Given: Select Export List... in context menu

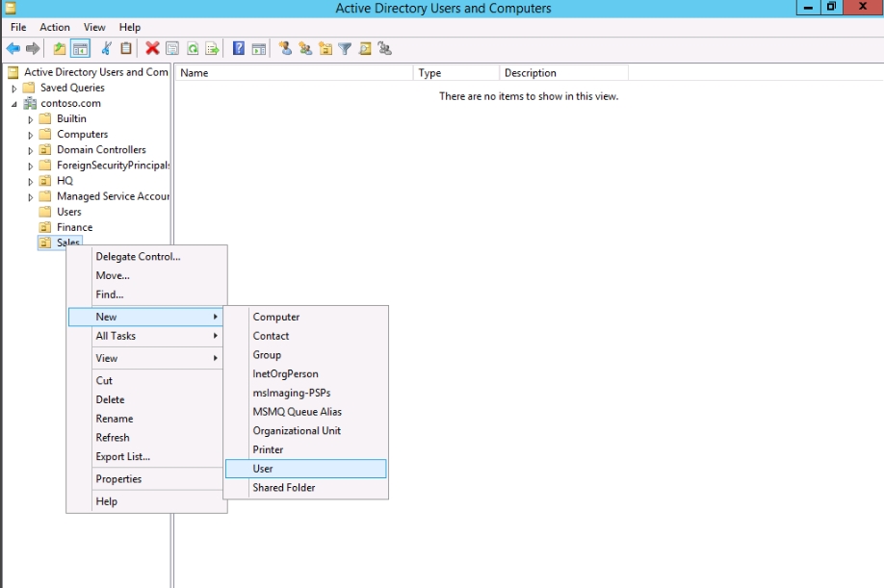Looking at the screenshot, I should point(145,457).
